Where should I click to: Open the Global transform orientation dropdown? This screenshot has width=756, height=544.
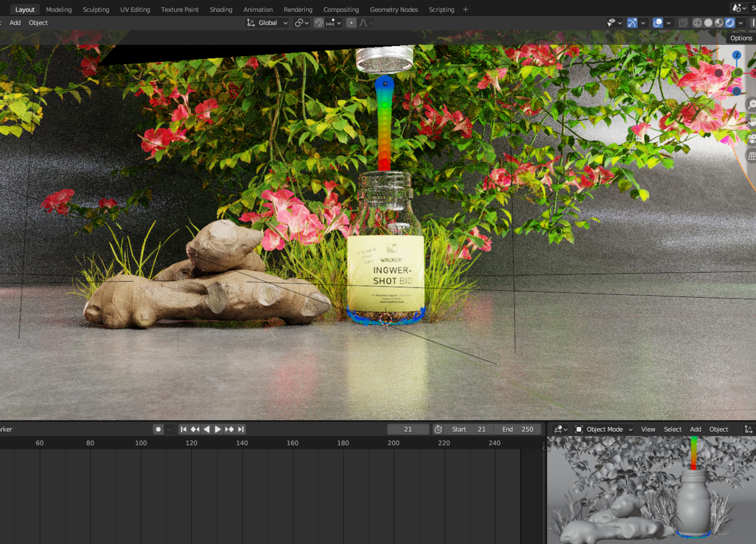coord(266,22)
